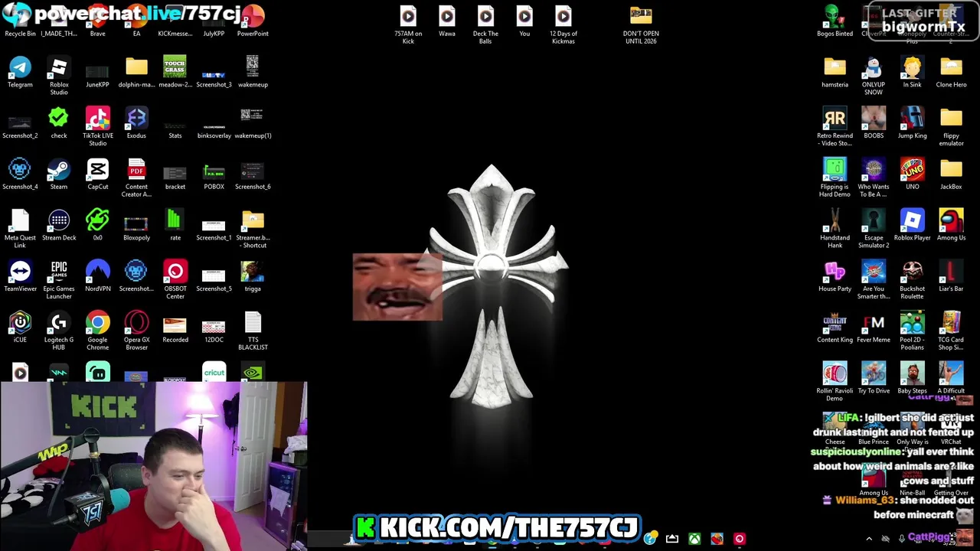Open the 12 Days of Kickmas video
Image resolution: width=980 pixels, height=551 pixels.
coord(563,25)
